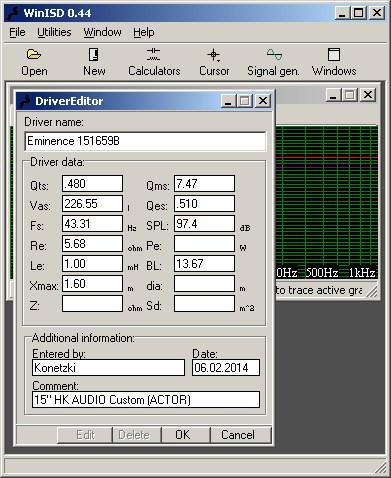This screenshot has width=391, height=478.
Task: Launch the Signal gen. tool
Action: point(273,62)
